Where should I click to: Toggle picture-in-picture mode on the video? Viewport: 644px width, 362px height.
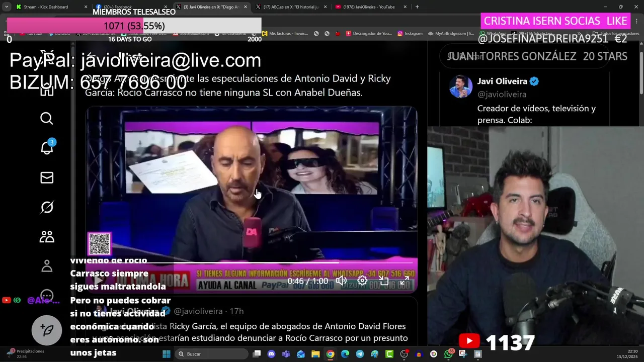click(x=383, y=281)
